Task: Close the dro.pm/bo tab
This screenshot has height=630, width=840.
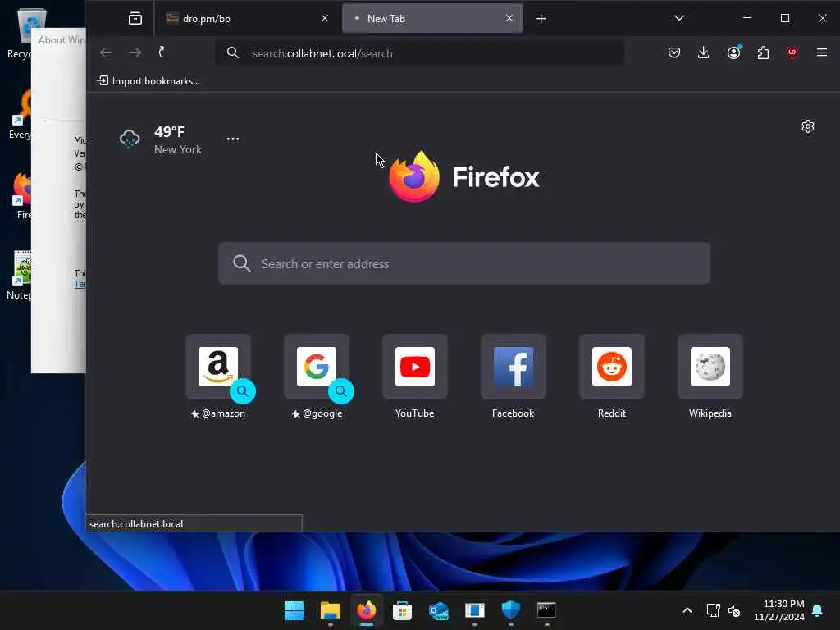Action: click(325, 19)
